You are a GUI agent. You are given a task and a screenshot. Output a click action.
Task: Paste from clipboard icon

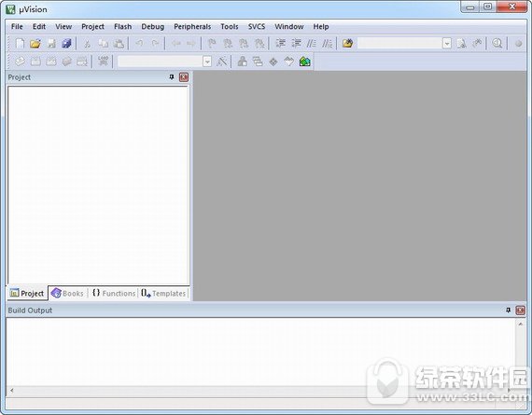pos(119,44)
